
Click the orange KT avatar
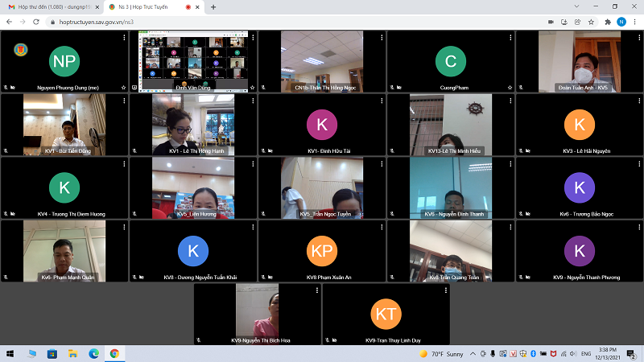point(386,314)
